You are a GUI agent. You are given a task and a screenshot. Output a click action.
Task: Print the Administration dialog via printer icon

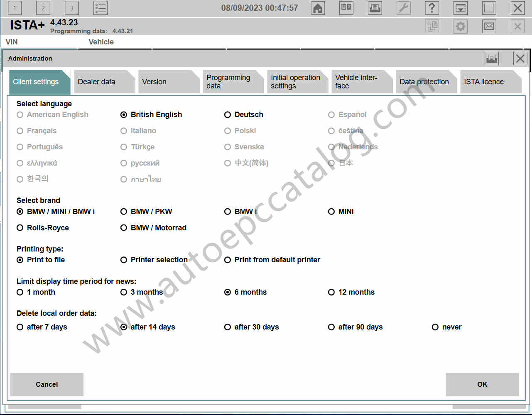point(492,59)
